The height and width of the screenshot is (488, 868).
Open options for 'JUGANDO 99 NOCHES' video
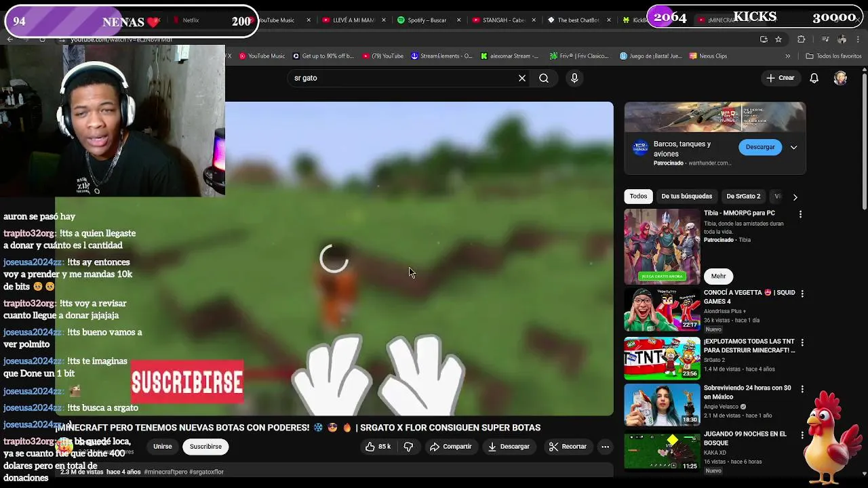click(802, 434)
